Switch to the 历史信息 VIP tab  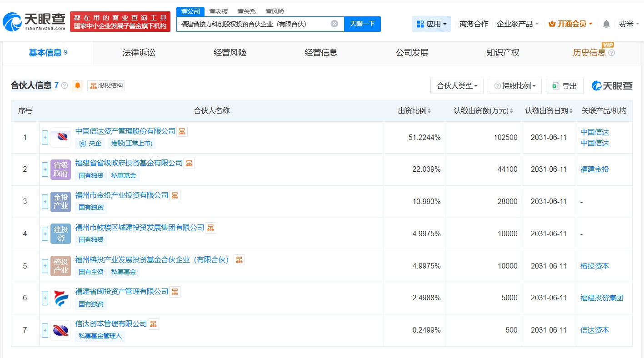589,53
